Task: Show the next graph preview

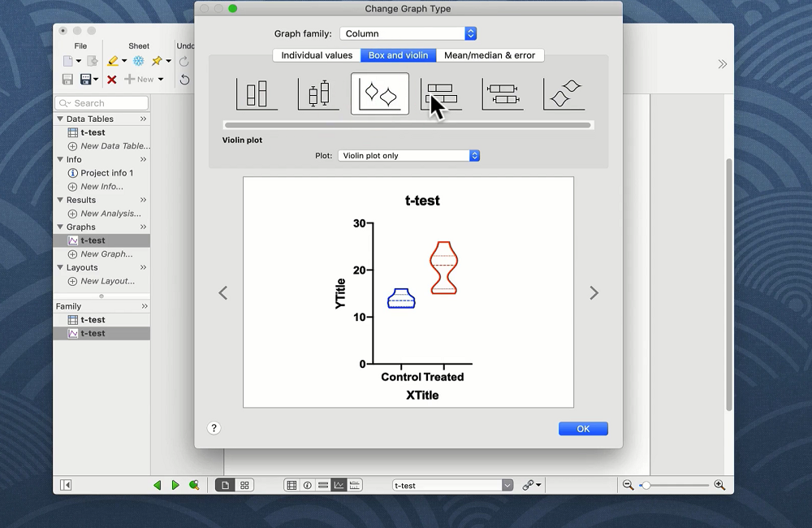Action: coord(594,292)
